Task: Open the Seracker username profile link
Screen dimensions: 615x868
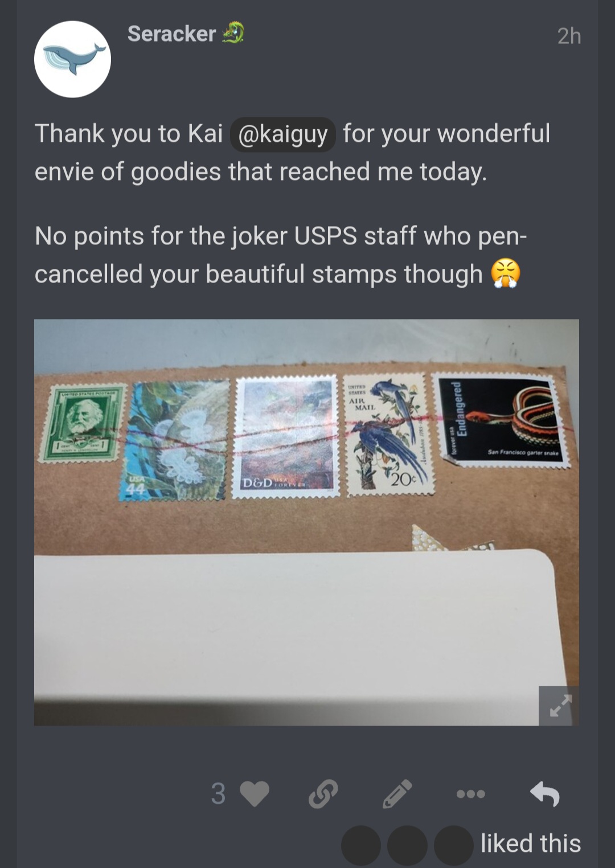Action: pos(171,34)
